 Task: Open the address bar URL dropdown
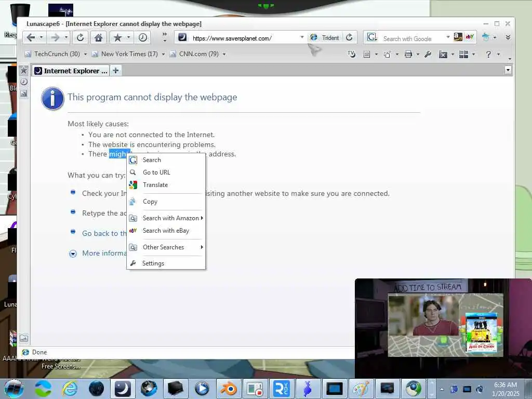click(302, 37)
